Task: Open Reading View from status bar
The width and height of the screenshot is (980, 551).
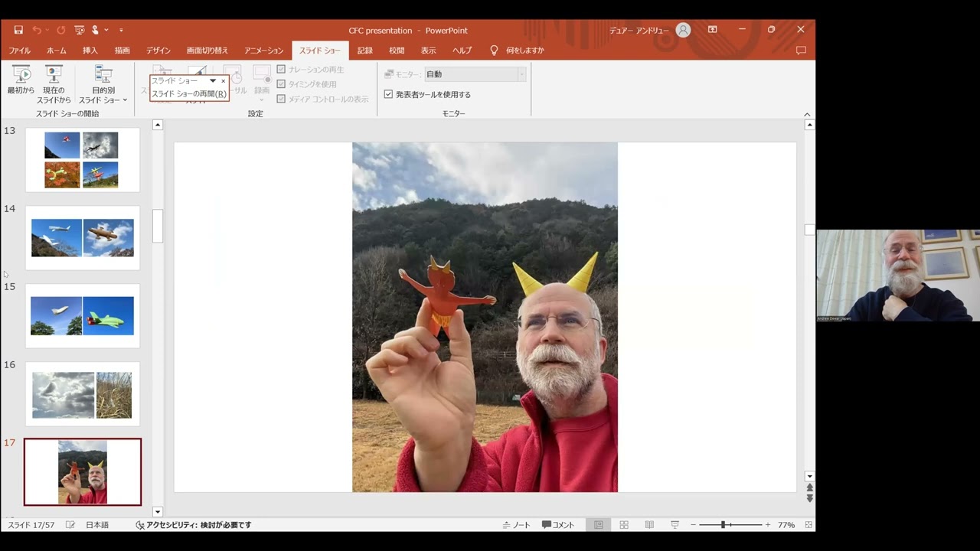Action: [x=649, y=525]
